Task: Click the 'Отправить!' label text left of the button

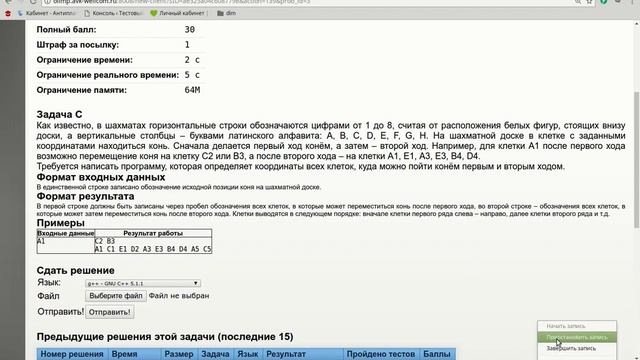Action: point(60,312)
